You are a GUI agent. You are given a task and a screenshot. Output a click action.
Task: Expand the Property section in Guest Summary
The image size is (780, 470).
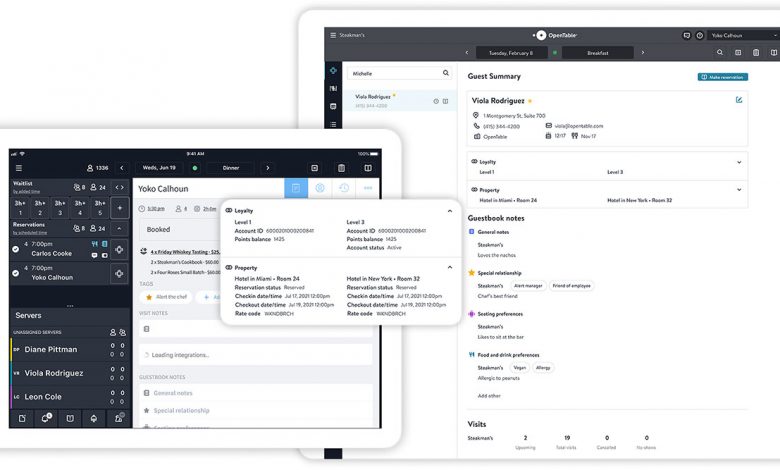coord(739,190)
